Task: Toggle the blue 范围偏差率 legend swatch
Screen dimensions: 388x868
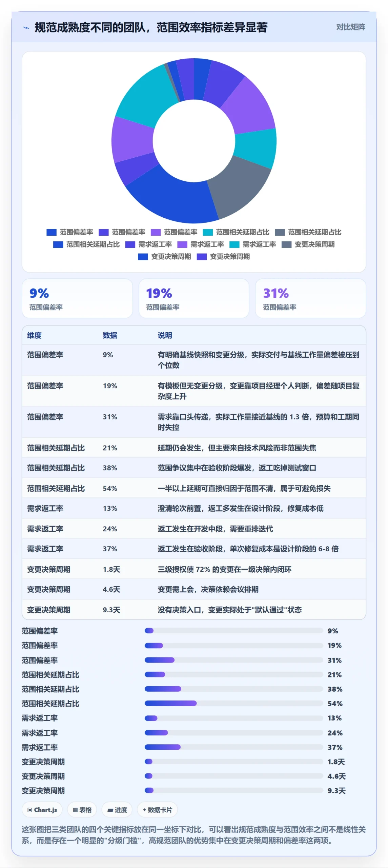Action: coord(51,232)
